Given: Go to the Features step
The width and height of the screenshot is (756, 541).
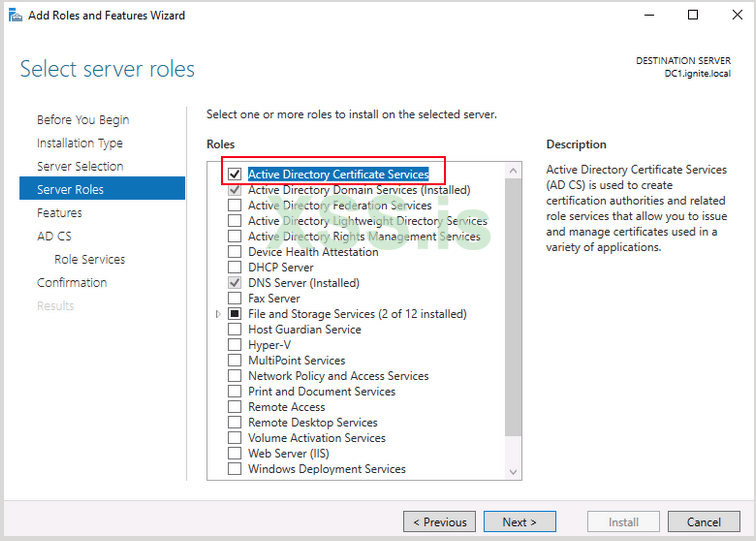Looking at the screenshot, I should pyautogui.click(x=60, y=213).
